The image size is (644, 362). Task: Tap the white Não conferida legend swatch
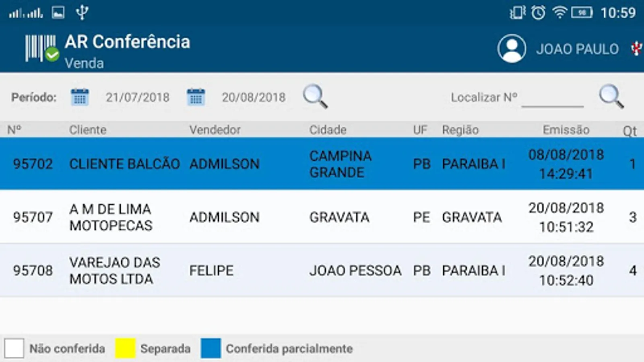(14, 348)
